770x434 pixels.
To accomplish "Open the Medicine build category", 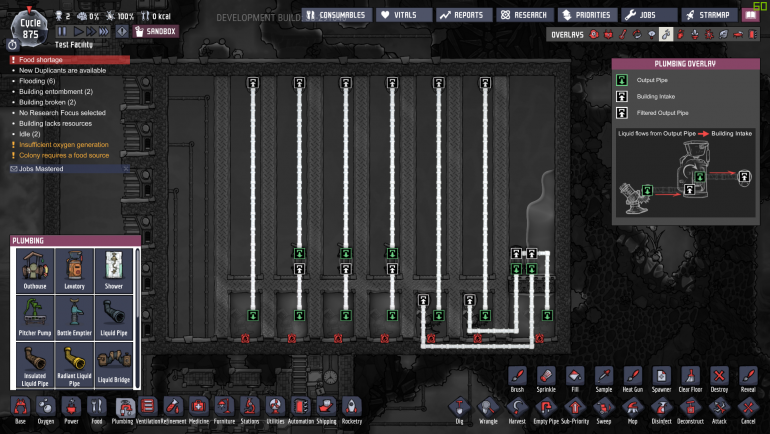I will (198, 410).
